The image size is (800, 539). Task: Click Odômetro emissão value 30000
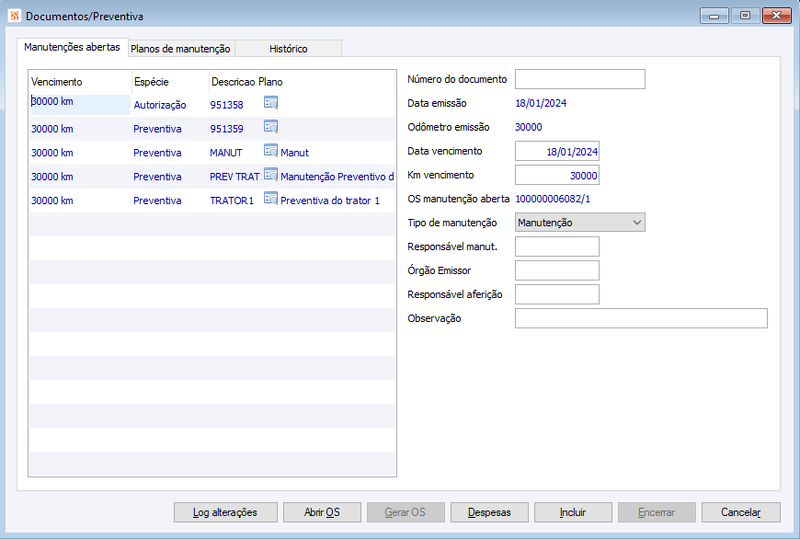[529, 127]
